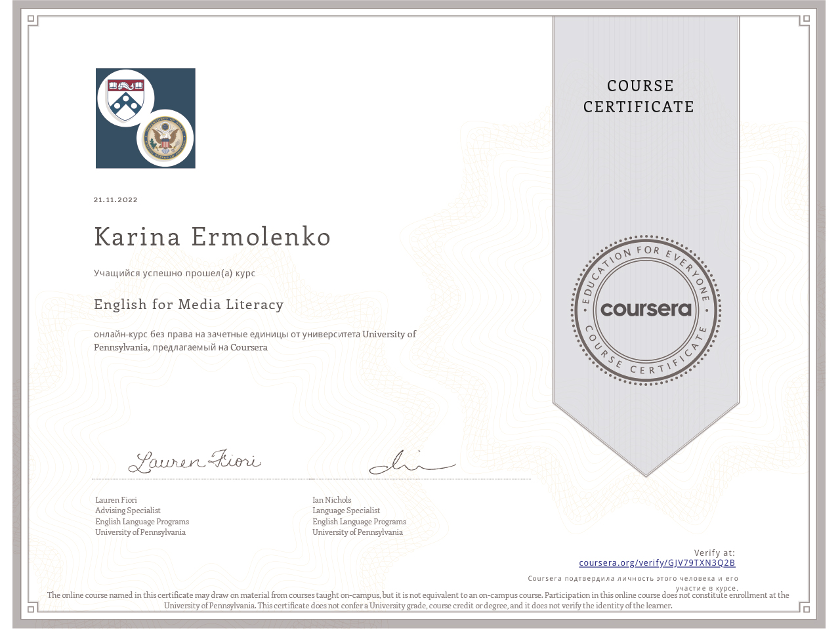Screen dimensions: 840x630
Task: Click the 'Verify at:' label
Action: pyautogui.click(x=714, y=553)
